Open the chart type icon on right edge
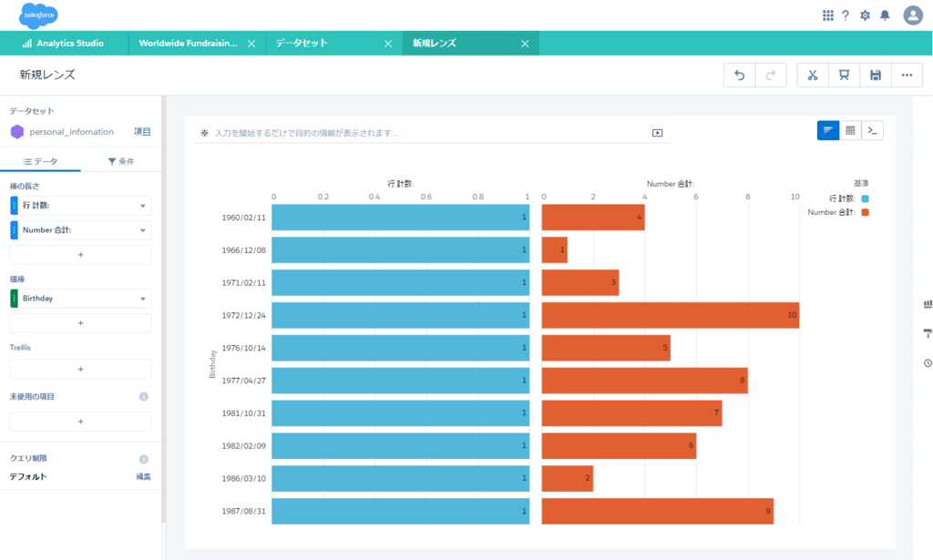933x560 pixels. (928, 304)
